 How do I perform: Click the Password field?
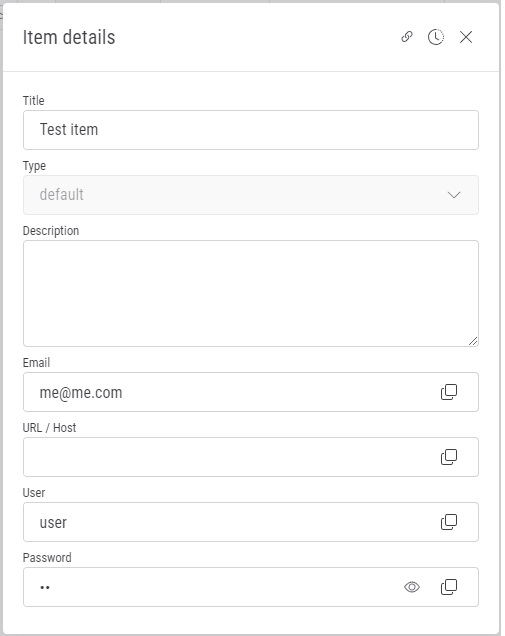pos(251,587)
